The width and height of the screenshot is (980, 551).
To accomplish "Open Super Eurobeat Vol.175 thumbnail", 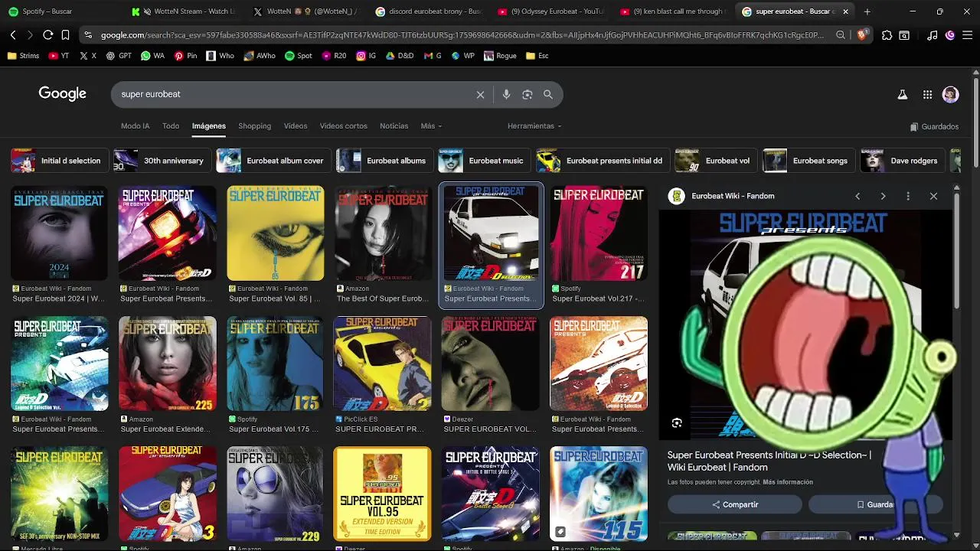I will [x=275, y=364].
